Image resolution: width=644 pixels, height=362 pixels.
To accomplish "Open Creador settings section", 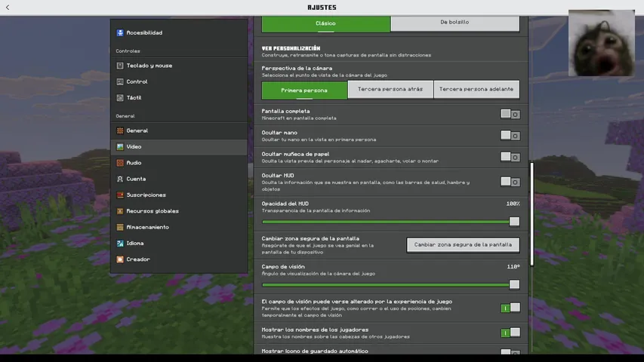I will 179,259.
